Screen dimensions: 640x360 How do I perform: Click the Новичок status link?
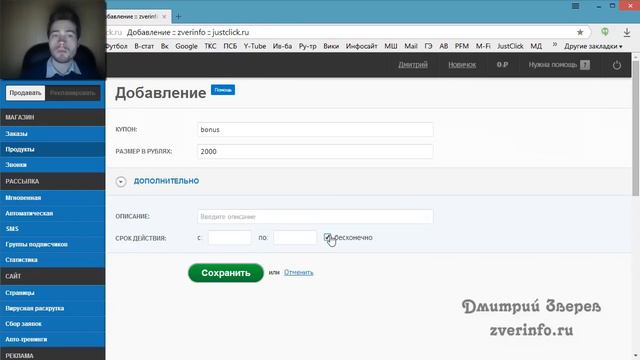[462, 64]
